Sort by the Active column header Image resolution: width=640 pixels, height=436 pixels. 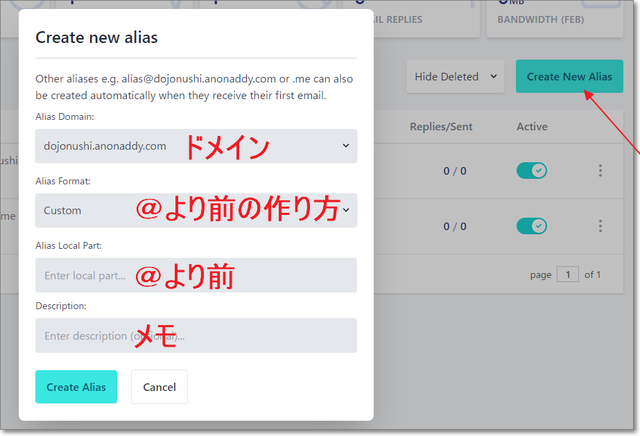pos(531,127)
